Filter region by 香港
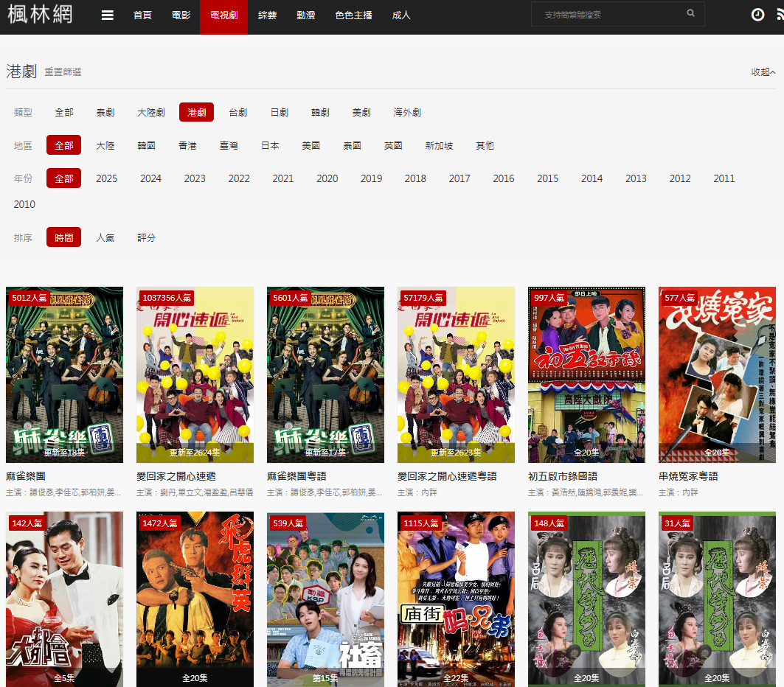 tap(187, 145)
